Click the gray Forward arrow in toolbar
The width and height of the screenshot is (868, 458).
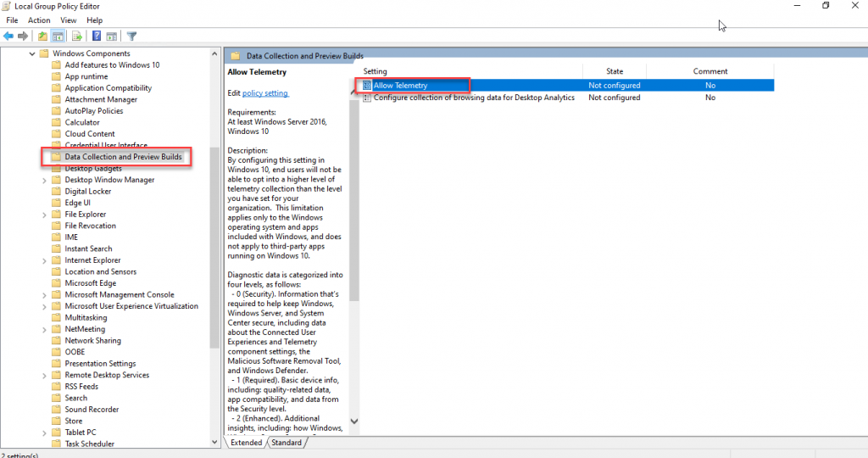23,36
